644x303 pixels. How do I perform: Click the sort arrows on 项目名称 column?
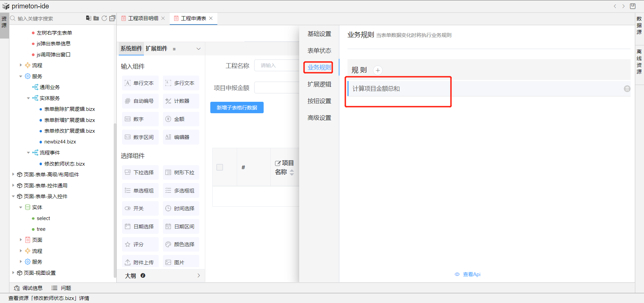292,172
